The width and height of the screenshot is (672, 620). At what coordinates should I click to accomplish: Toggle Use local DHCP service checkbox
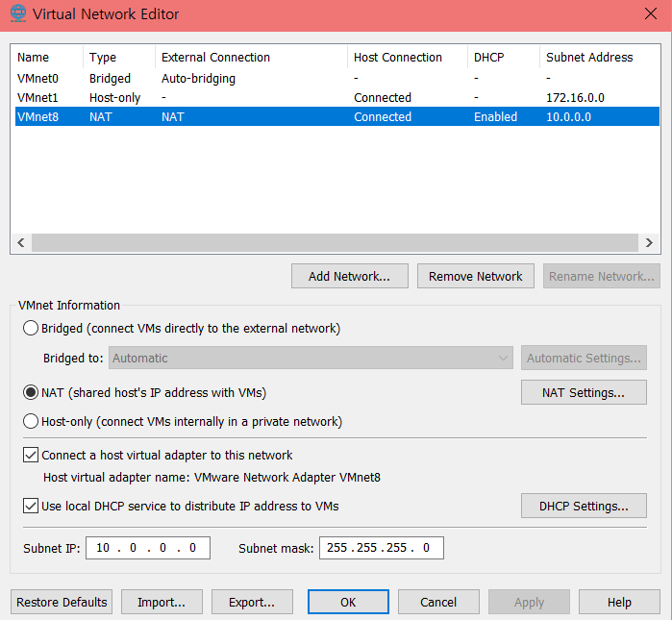coord(31,506)
